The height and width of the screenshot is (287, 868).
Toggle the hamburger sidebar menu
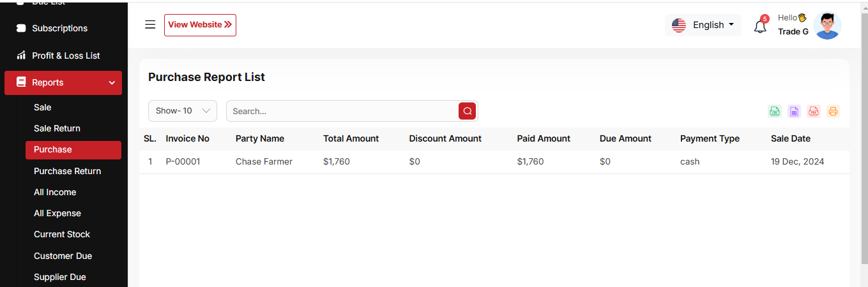pyautogui.click(x=150, y=25)
